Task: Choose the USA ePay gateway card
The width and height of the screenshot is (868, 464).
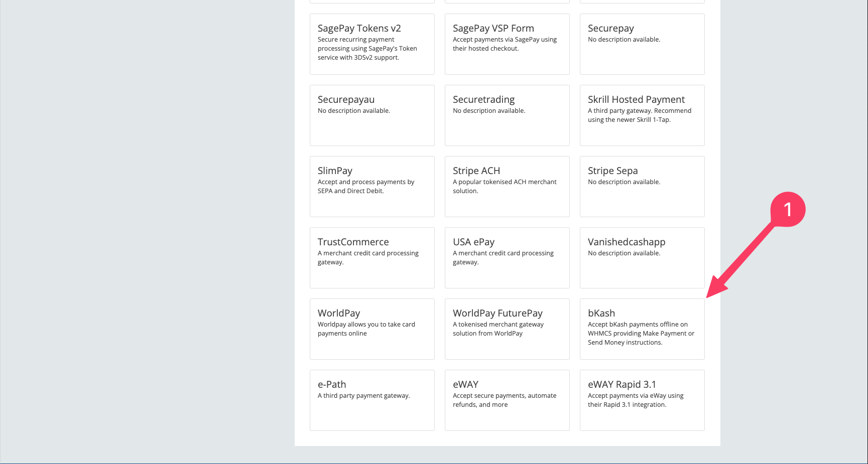Action: coord(507,258)
